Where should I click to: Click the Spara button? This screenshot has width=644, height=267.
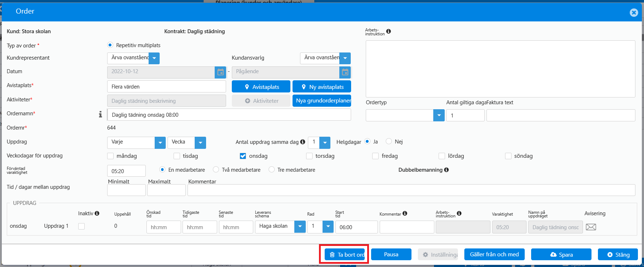click(x=561, y=255)
